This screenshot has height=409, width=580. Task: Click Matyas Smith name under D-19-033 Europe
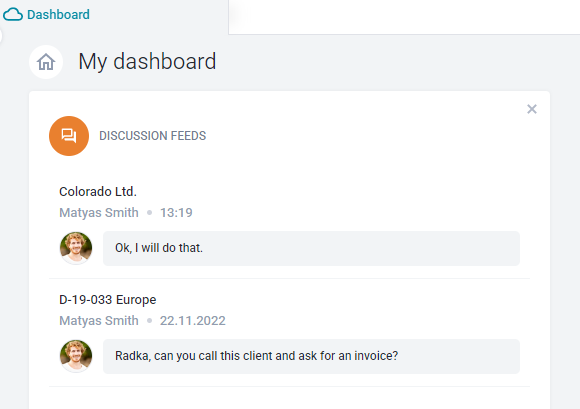click(x=99, y=321)
